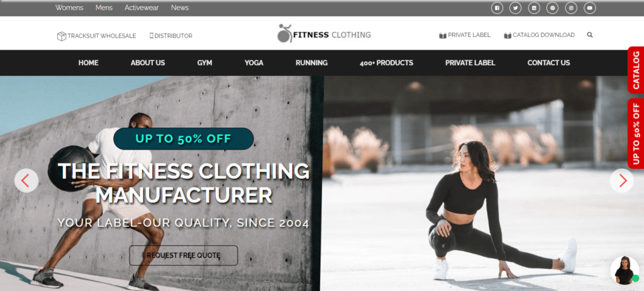Image resolution: width=644 pixels, height=291 pixels.
Task: Open the YouTube social icon
Action: point(590,8)
